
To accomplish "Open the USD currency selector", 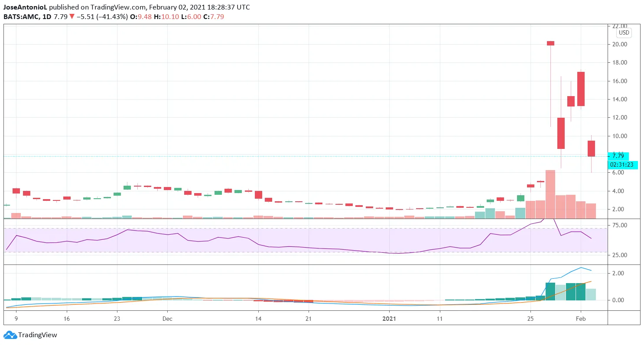I will pos(624,33).
